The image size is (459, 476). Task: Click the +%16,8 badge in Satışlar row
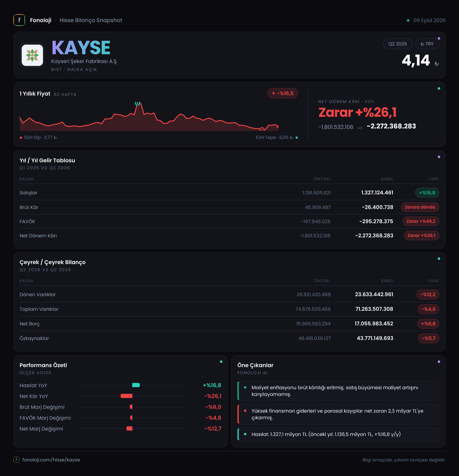tap(427, 193)
